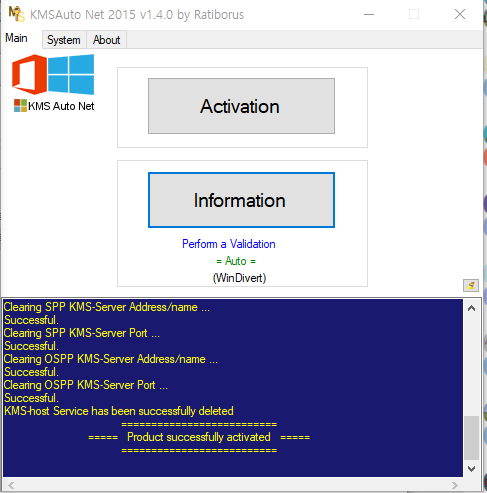Click the log scrollbar up arrow
The height and width of the screenshot is (493, 487).
pos(471,308)
